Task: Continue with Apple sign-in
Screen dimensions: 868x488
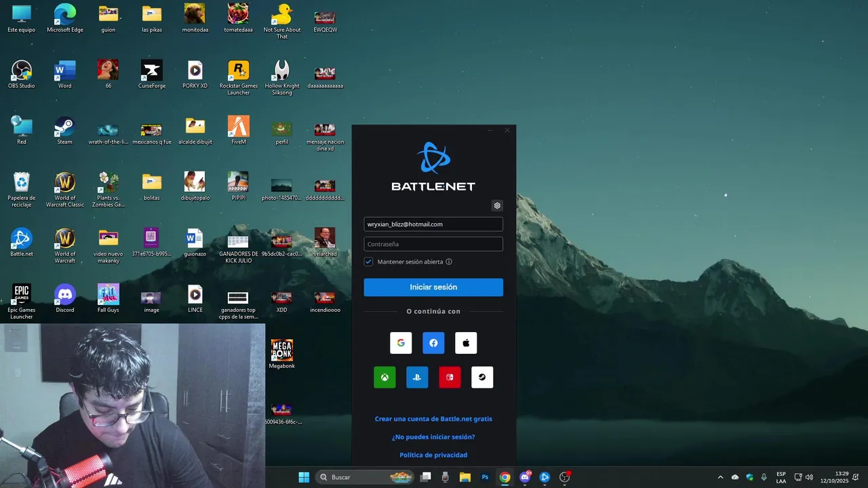Action: (x=466, y=343)
